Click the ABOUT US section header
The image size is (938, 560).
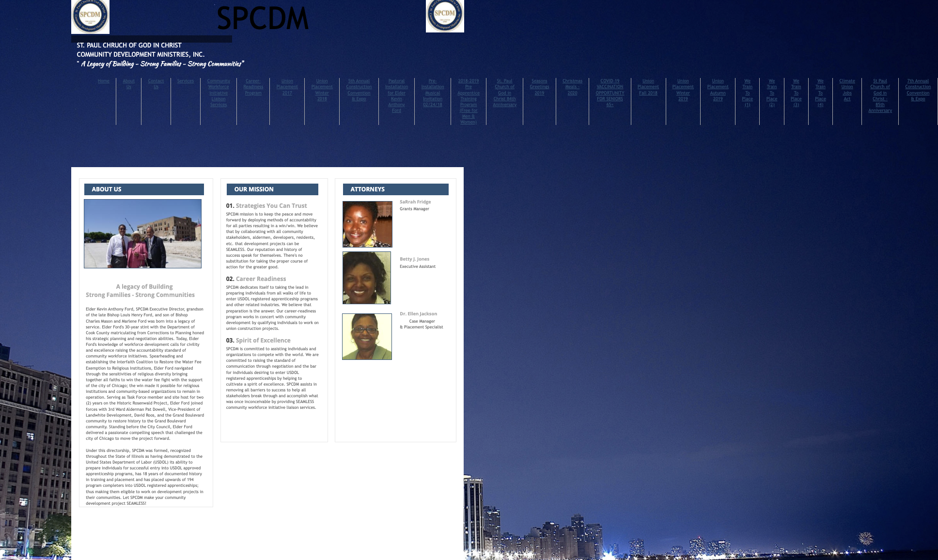pyautogui.click(x=144, y=189)
